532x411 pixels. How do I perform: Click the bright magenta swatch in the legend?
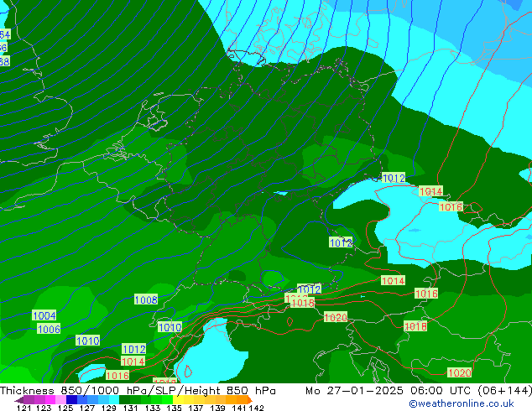coord(50,400)
